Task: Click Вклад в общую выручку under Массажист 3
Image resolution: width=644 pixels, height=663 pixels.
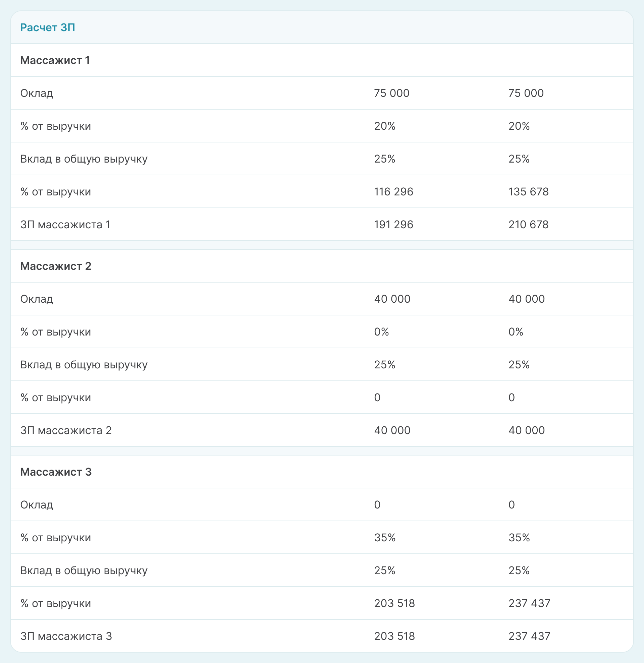Action: pos(84,570)
